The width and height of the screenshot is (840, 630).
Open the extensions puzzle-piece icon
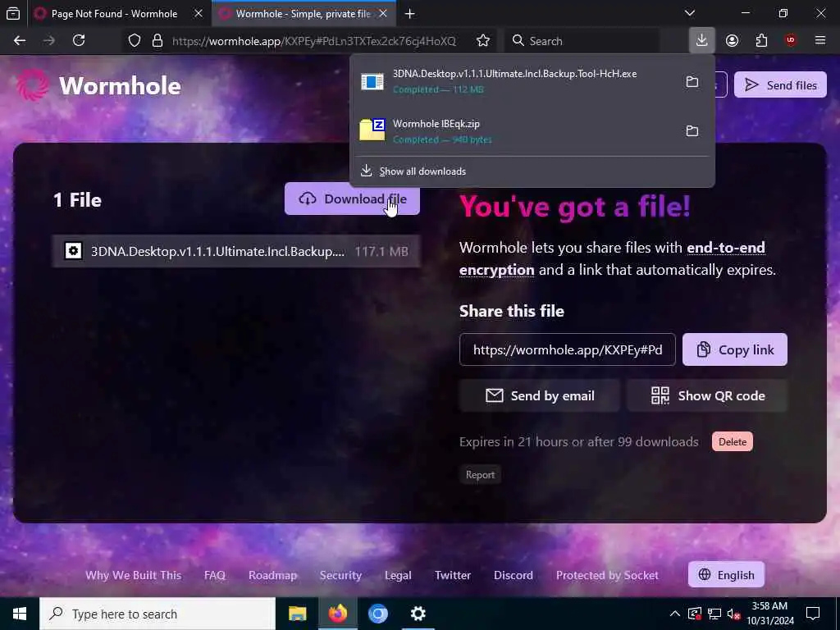tap(761, 40)
